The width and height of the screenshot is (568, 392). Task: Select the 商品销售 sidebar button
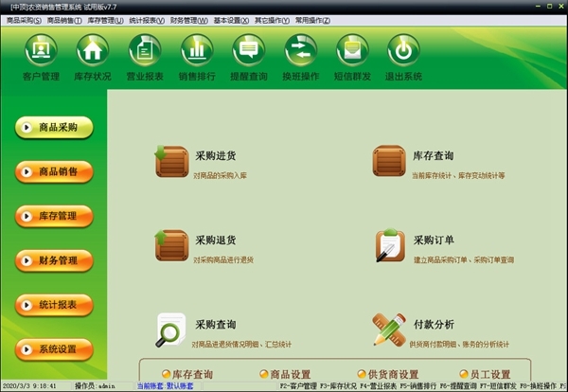point(54,171)
